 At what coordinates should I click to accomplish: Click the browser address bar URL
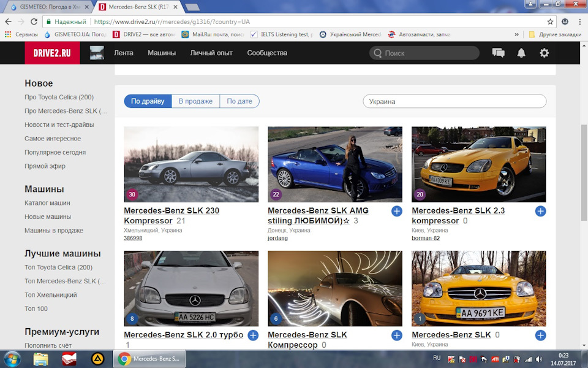tap(171, 22)
